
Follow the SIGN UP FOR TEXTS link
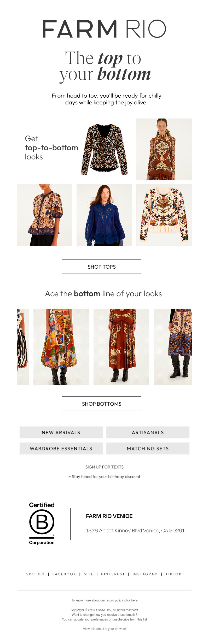tap(104, 467)
